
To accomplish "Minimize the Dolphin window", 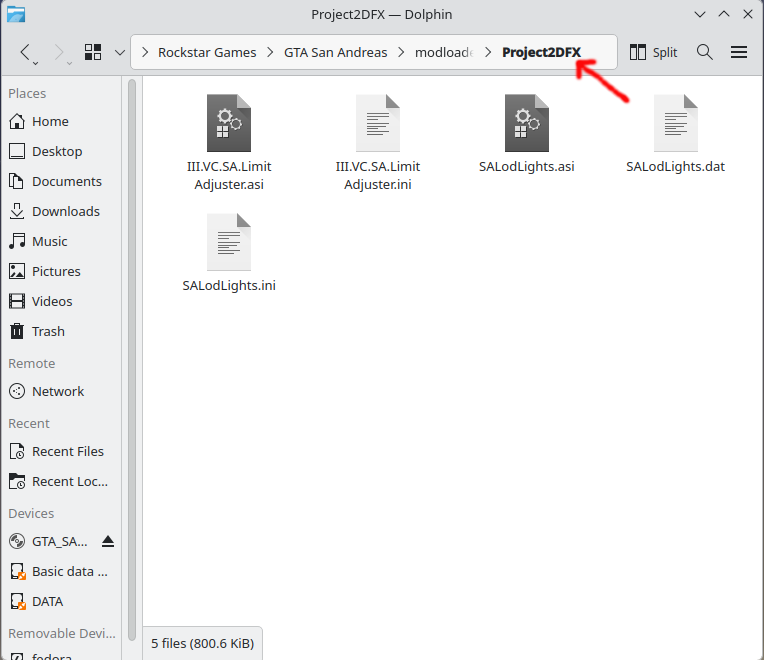I will [x=700, y=14].
